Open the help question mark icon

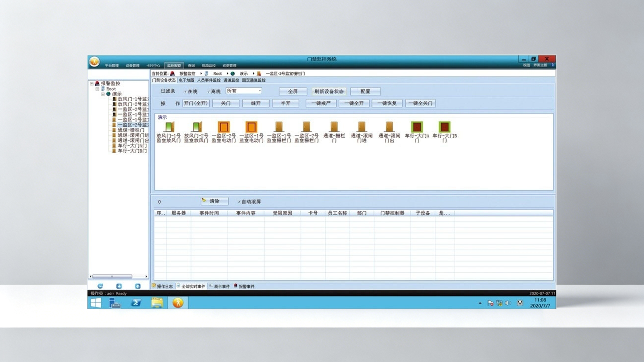pyautogui.click(x=553, y=65)
